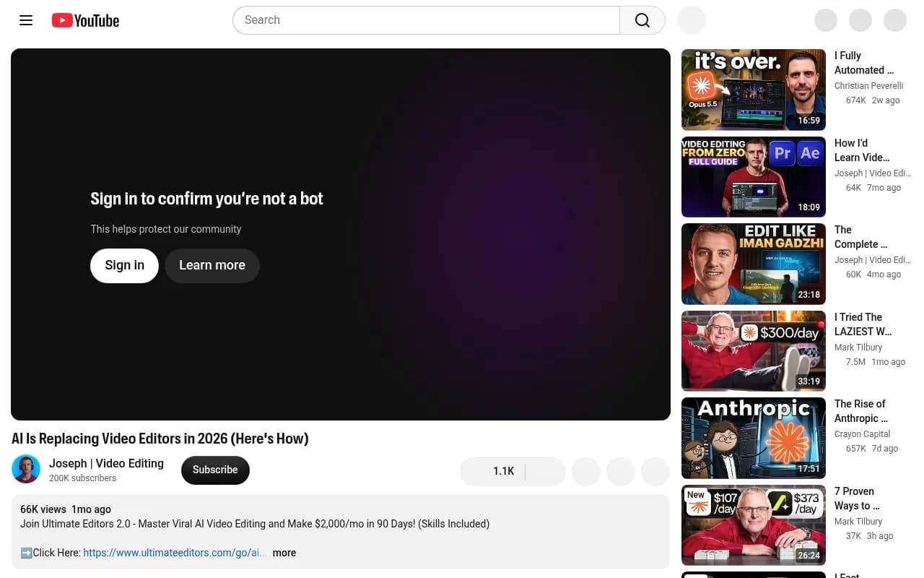
Task: Click the video title AI Is Replacing Video Editors
Action: pyautogui.click(x=160, y=439)
